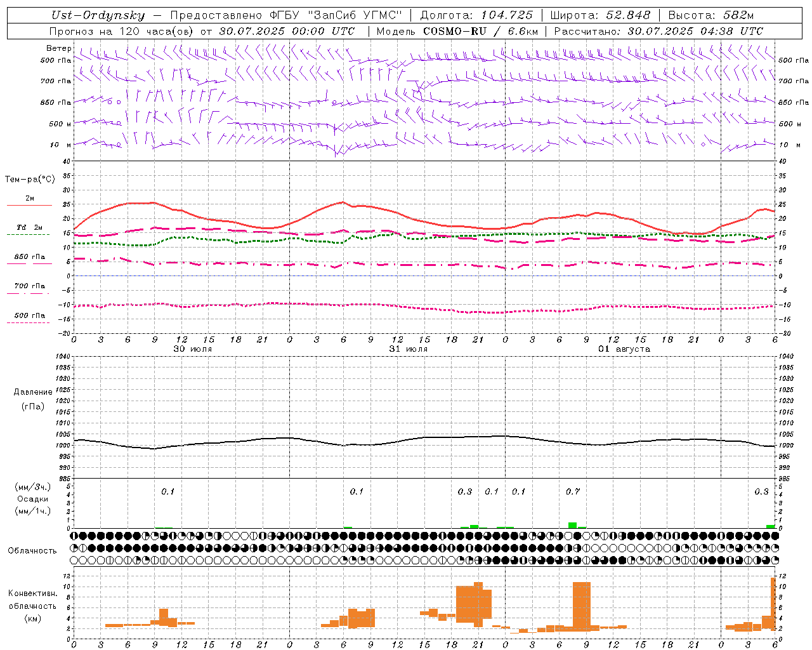The image size is (812, 650).
Task: Click the '700 гПа' temperature legend entry
Action: [x=29, y=286]
